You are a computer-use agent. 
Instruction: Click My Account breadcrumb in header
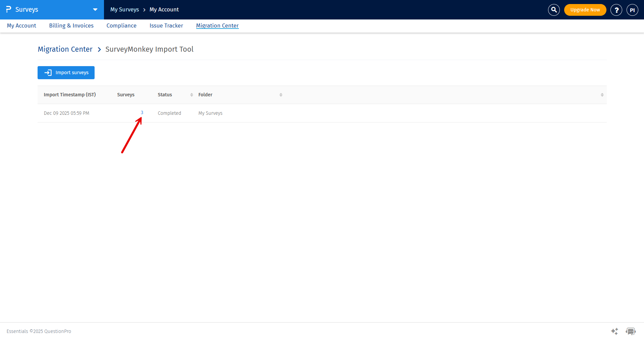(x=164, y=9)
